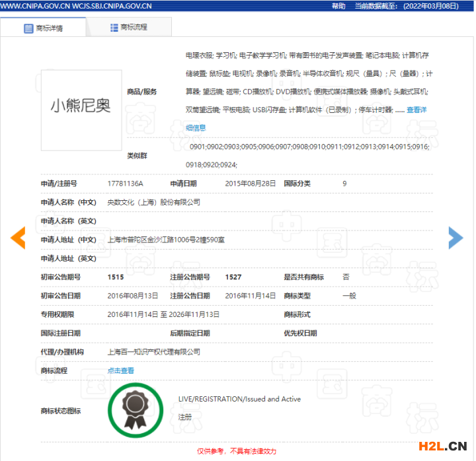Click the red 仅供参考 disclaimer text
The width and height of the screenshot is (476, 461).
coord(236,451)
